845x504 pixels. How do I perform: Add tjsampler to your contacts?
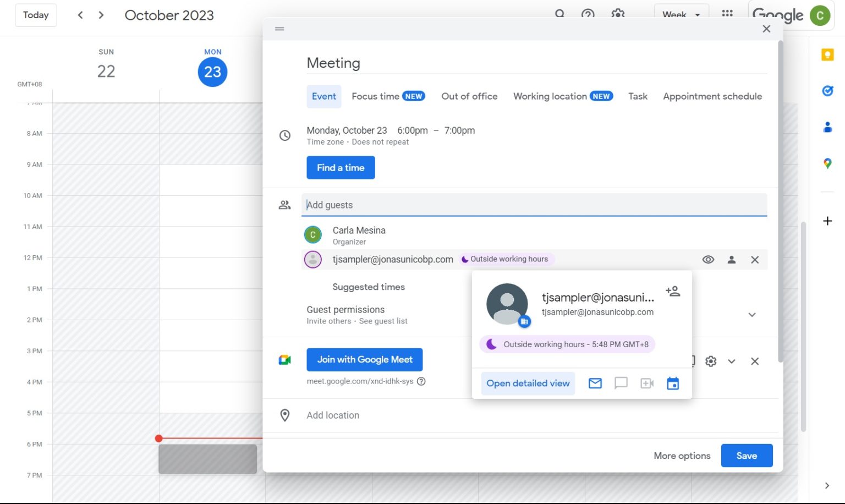tap(673, 291)
